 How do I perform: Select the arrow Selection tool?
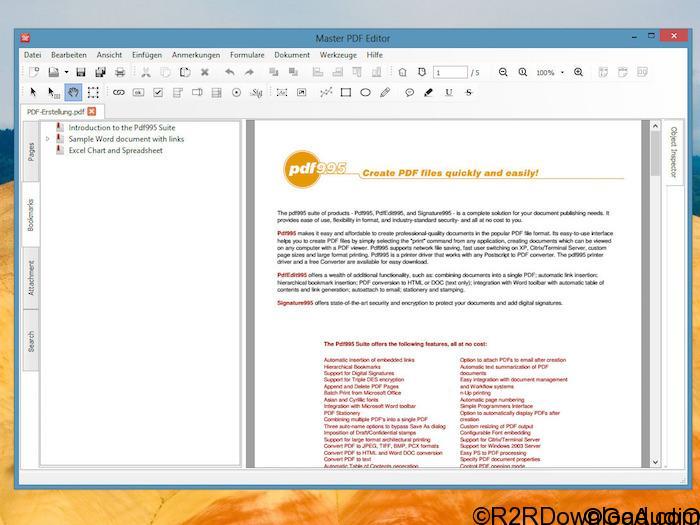pyautogui.click(x=33, y=92)
